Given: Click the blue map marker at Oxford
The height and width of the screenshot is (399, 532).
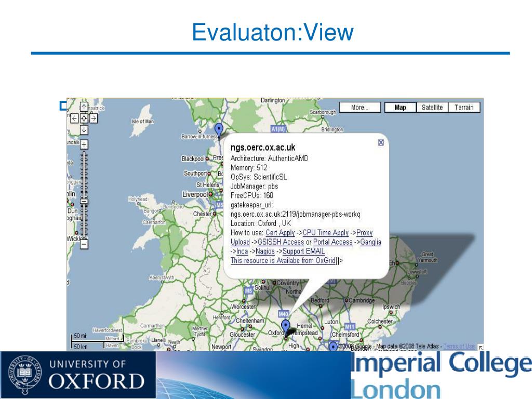Looking at the screenshot, I should (x=286, y=327).
